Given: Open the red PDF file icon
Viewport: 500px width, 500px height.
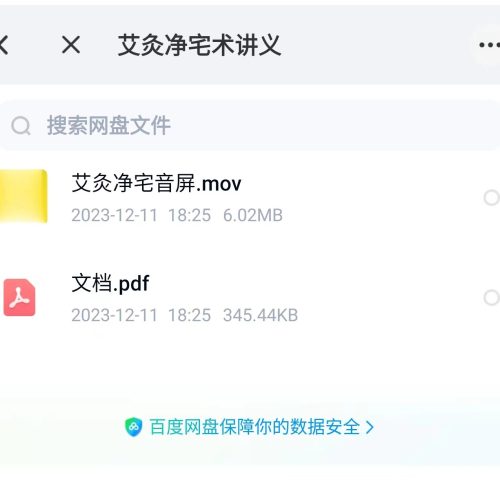Looking at the screenshot, I should coord(19,297).
